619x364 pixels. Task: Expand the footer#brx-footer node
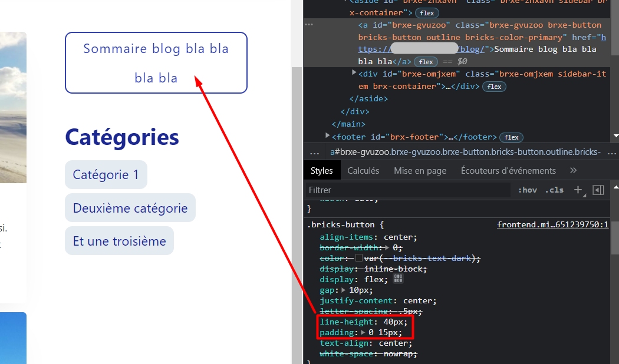[327, 135]
